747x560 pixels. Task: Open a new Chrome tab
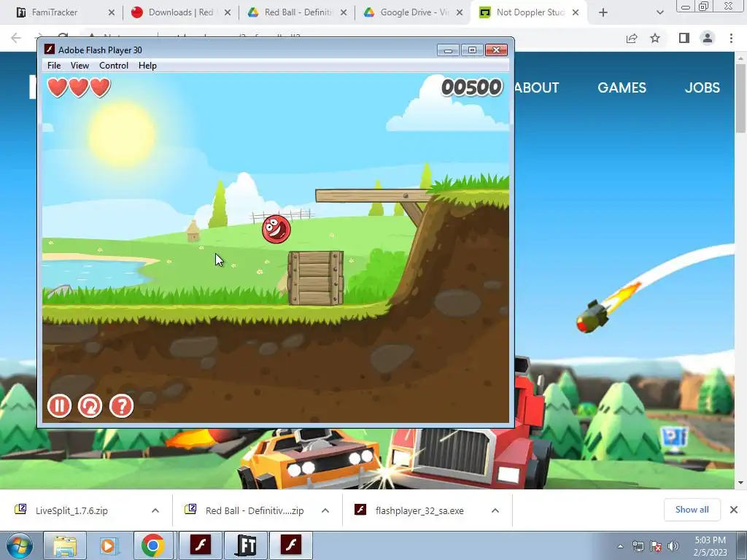pyautogui.click(x=603, y=12)
